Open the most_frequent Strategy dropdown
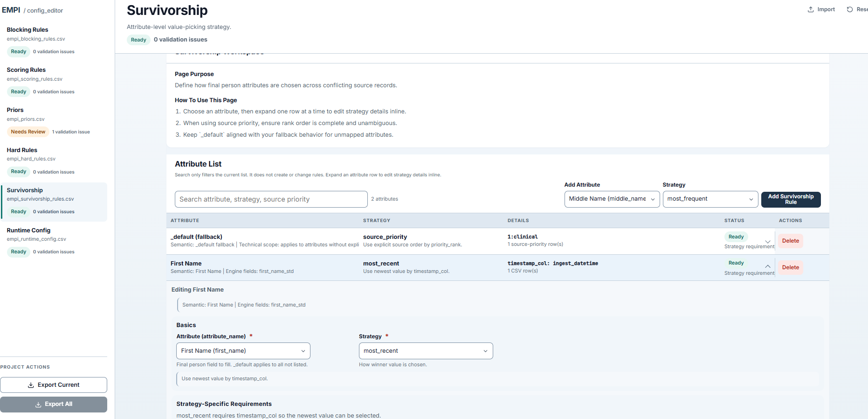 710,199
